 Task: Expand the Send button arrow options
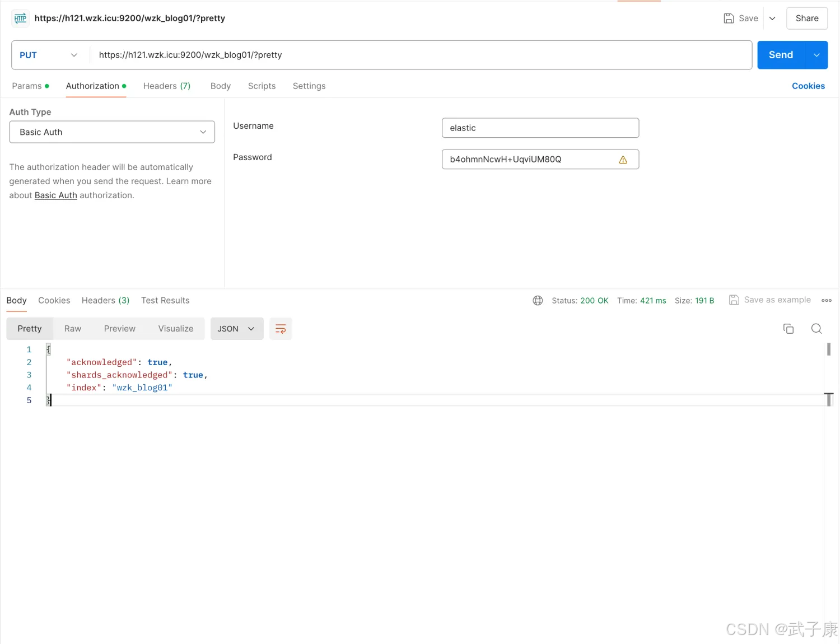click(816, 55)
